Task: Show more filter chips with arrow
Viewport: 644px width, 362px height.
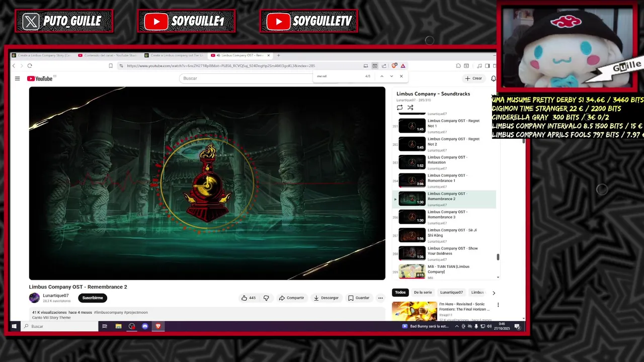Action: pos(494,293)
